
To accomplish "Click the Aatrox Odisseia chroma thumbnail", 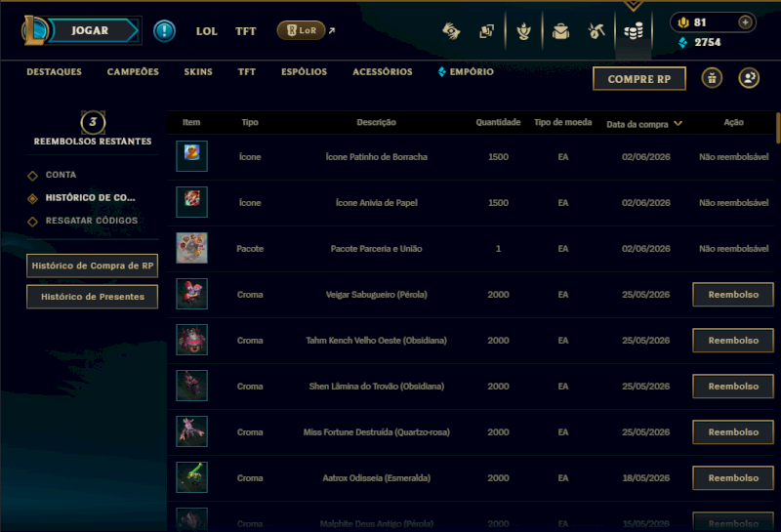I will (x=191, y=477).
